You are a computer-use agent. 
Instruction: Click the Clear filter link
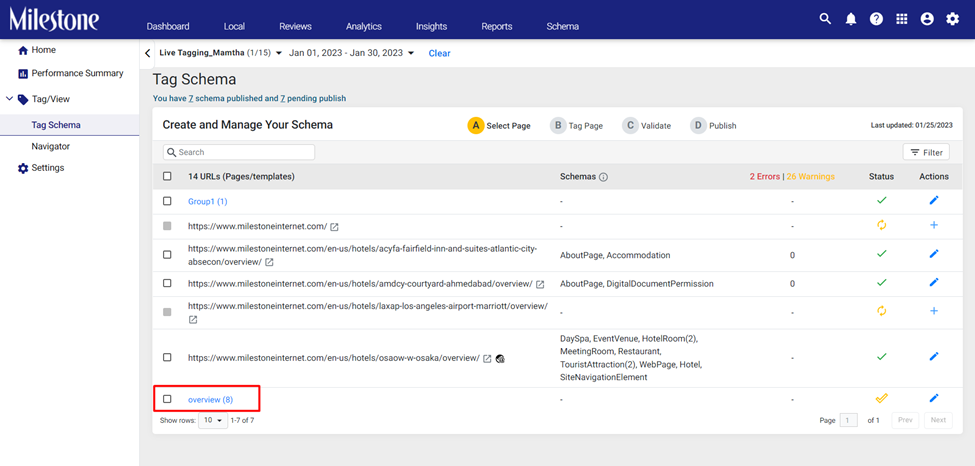440,54
